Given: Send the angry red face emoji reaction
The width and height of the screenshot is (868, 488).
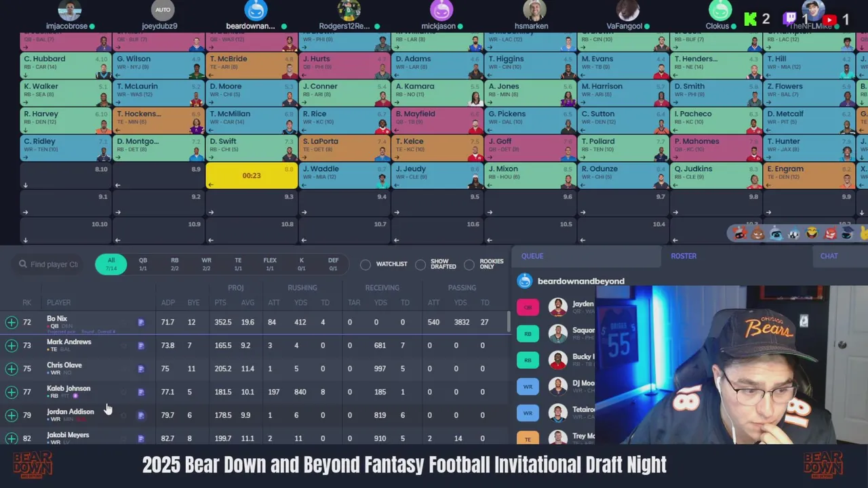Looking at the screenshot, I should (831, 234).
